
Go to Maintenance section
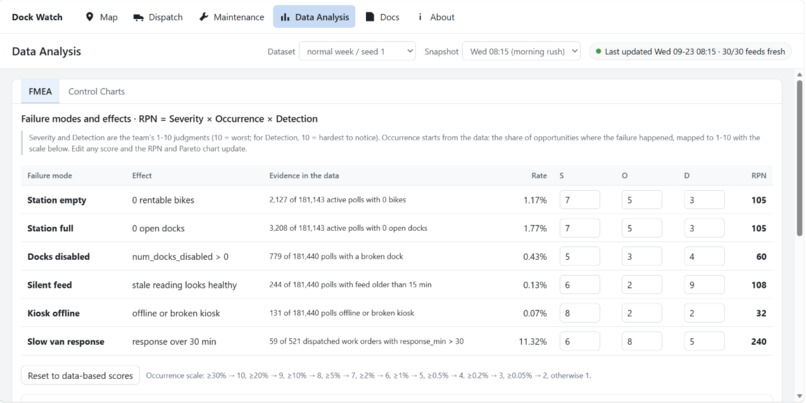click(x=231, y=17)
